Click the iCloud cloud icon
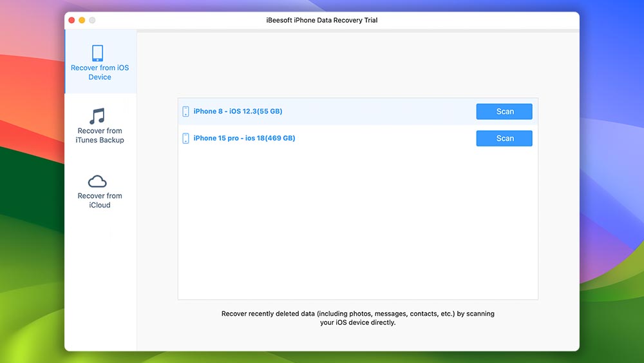Screen dimensions: 644x363 pos(97,181)
